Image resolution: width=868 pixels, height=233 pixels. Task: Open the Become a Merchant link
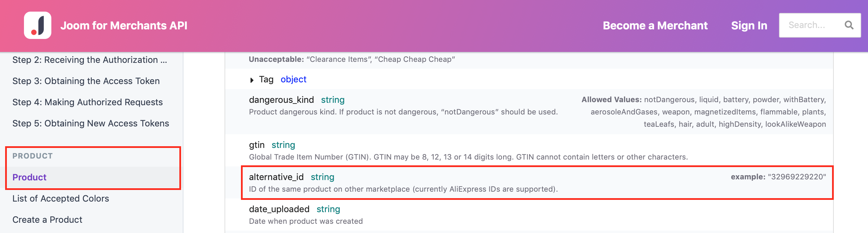click(655, 25)
